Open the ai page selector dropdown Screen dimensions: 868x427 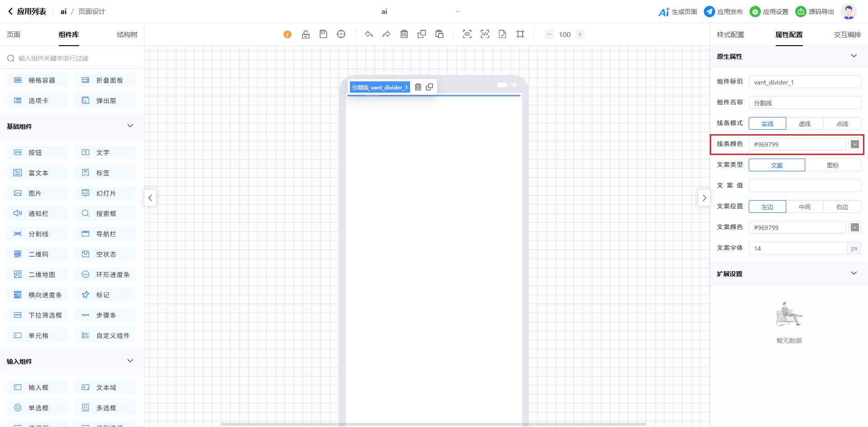458,12
